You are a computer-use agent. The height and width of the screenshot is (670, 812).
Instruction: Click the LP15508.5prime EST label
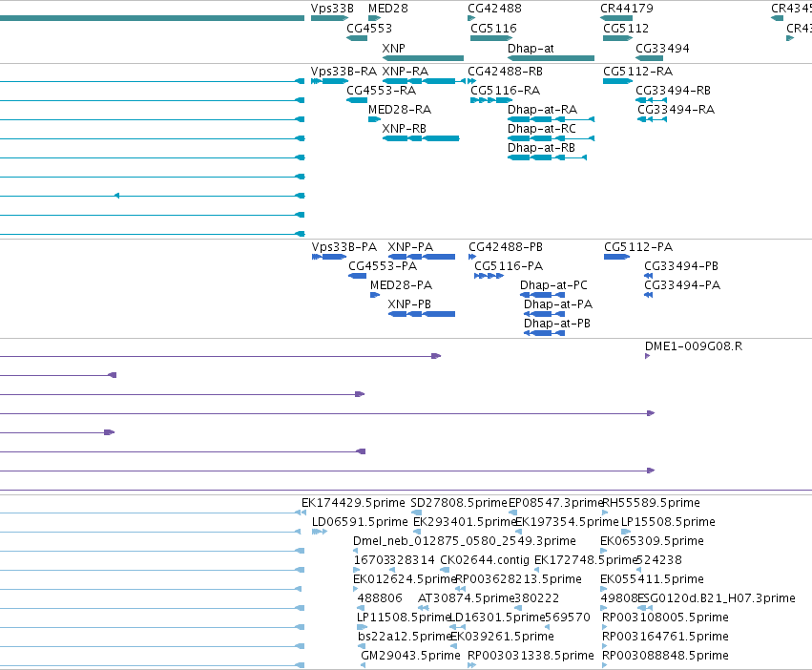pyautogui.click(x=668, y=522)
